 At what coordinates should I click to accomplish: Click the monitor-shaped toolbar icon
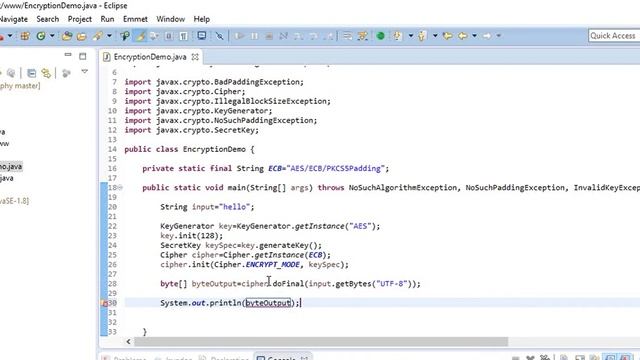tap(202, 36)
